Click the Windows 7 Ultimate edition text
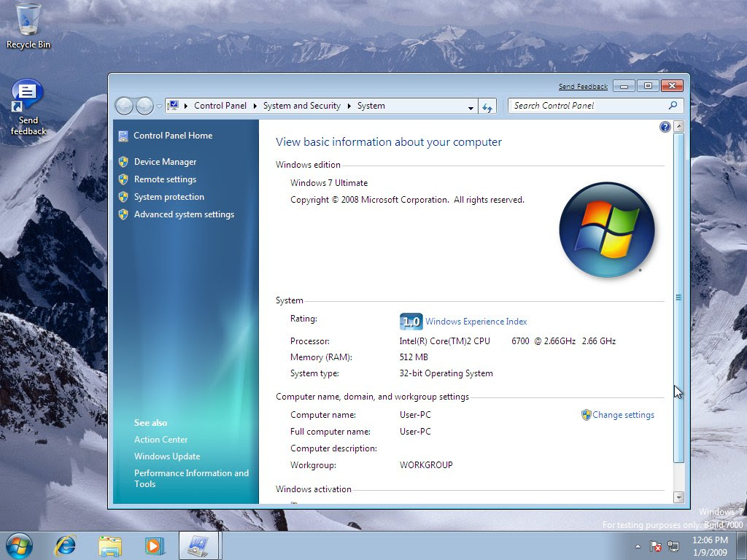 click(x=329, y=183)
